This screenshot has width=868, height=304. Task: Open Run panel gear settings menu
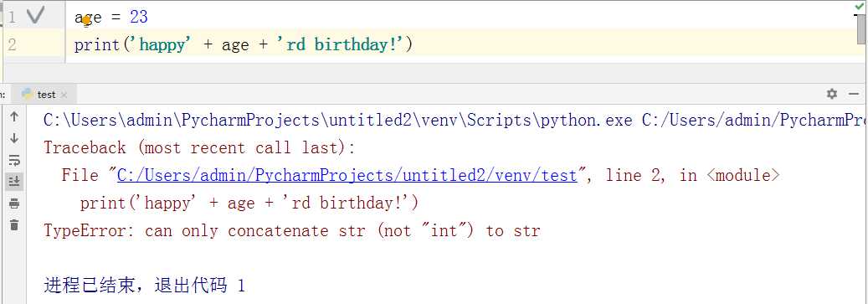[831, 94]
